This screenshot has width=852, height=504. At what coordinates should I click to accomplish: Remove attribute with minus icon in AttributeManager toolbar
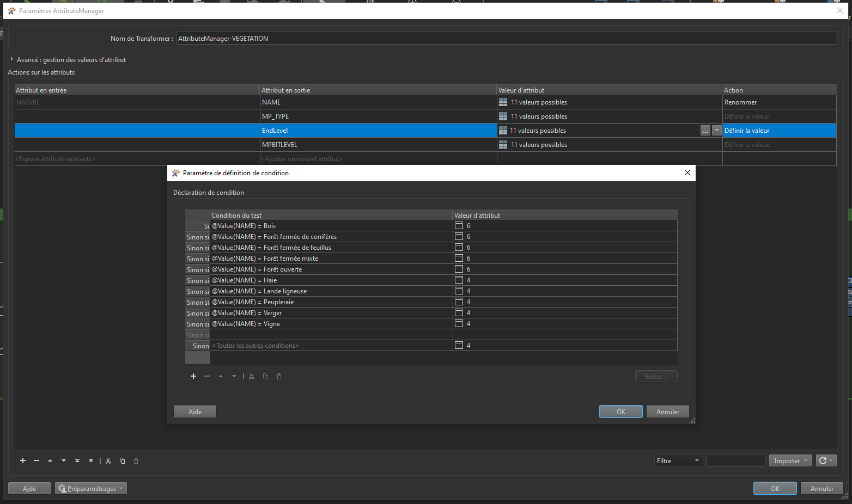click(x=36, y=460)
